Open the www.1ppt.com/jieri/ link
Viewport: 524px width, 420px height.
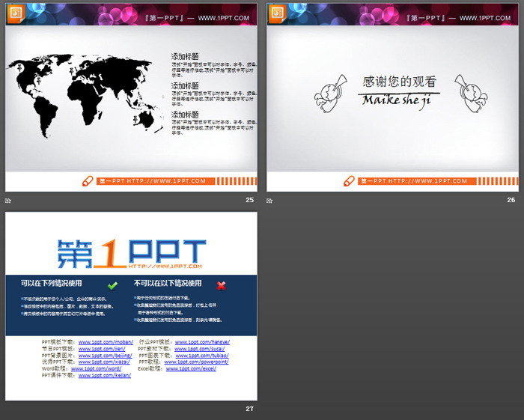point(102,349)
